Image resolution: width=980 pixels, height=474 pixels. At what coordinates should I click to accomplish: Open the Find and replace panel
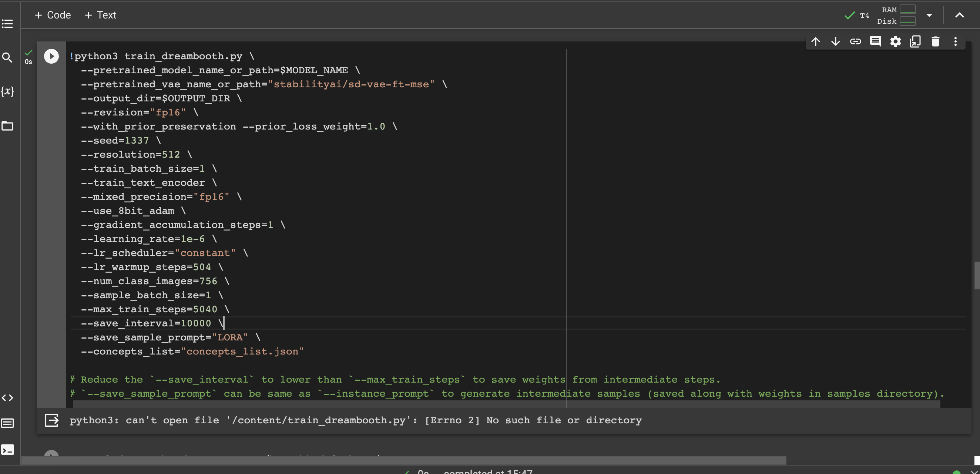coord(8,57)
